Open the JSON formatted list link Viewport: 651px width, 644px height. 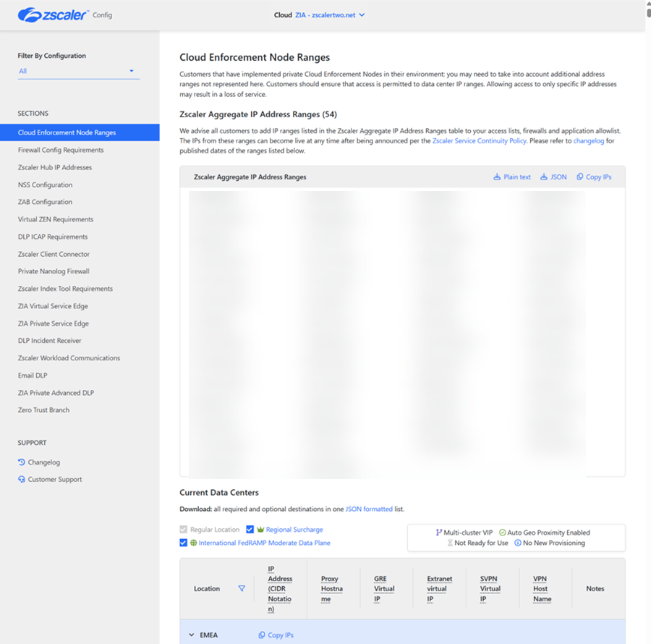click(369, 509)
